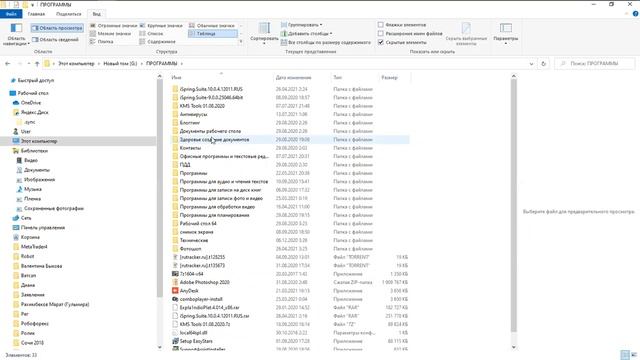This screenshot has height=360, width=640.
Task: Enable the Флажки элементов checkbox
Action: (381, 25)
